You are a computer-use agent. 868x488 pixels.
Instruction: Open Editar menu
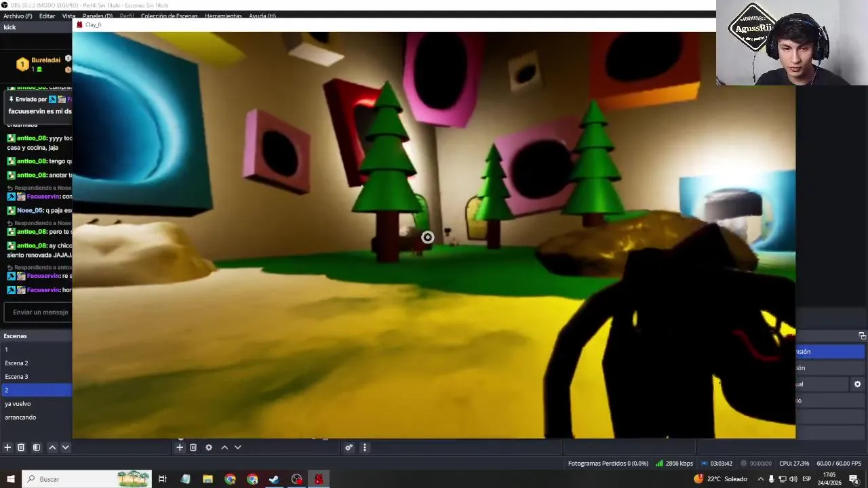pos(47,16)
